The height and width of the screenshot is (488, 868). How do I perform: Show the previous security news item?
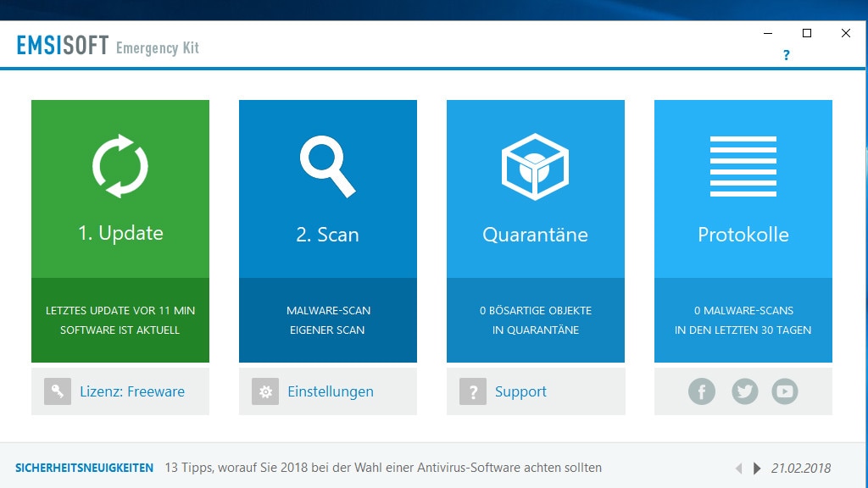(x=738, y=468)
